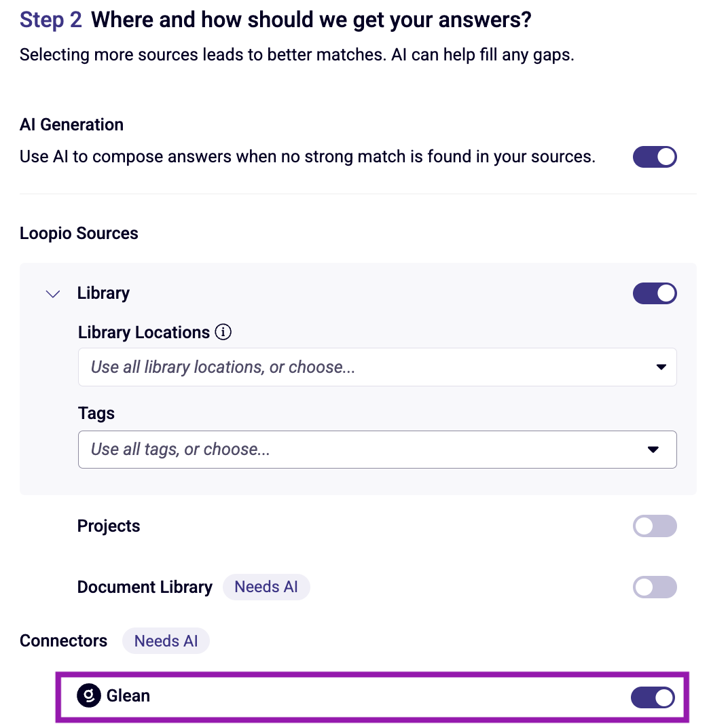Click the Connectors section heading

pyautogui.click(x=63, y=640)
